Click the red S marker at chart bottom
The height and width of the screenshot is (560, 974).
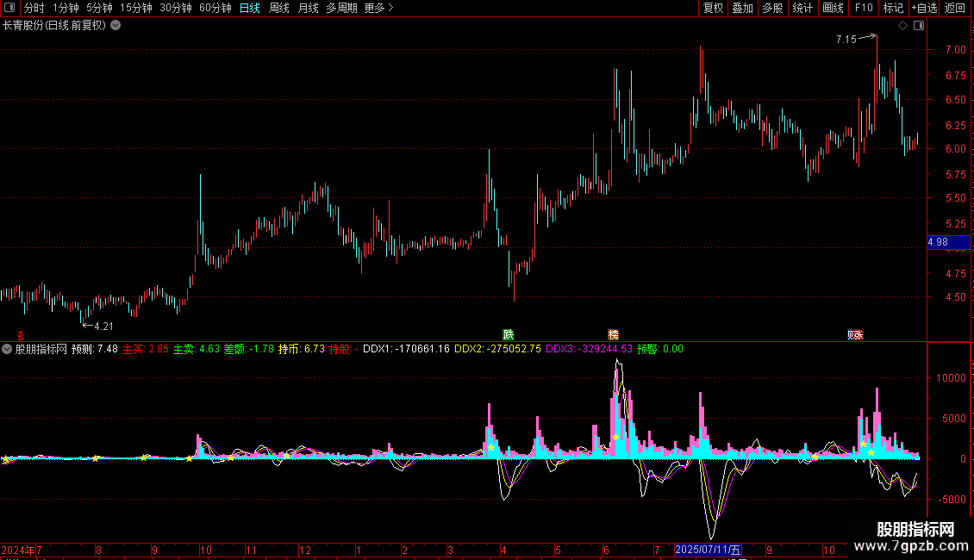click(x=21, y=336)
